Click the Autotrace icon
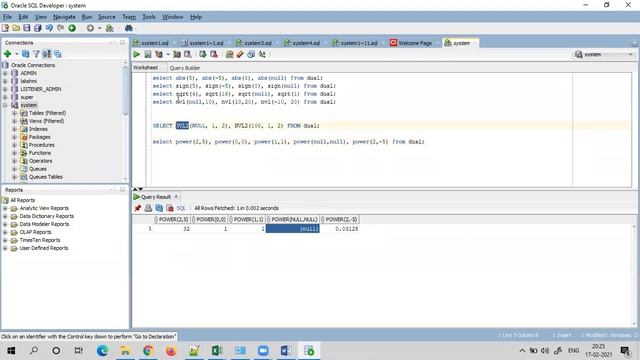640x360 pixels. 177,54
